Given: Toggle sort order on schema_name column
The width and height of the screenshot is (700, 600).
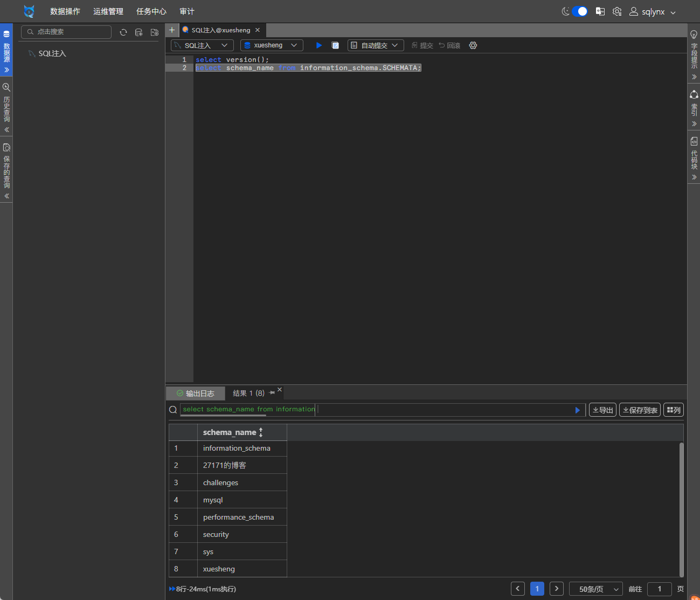Looking at the screenshot, I should (261, 432).
